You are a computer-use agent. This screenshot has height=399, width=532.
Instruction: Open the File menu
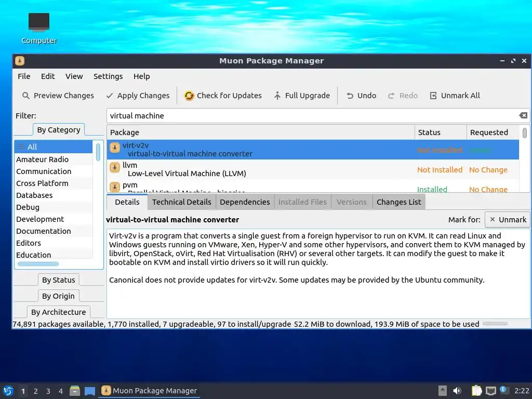click(x=24, y=76)
